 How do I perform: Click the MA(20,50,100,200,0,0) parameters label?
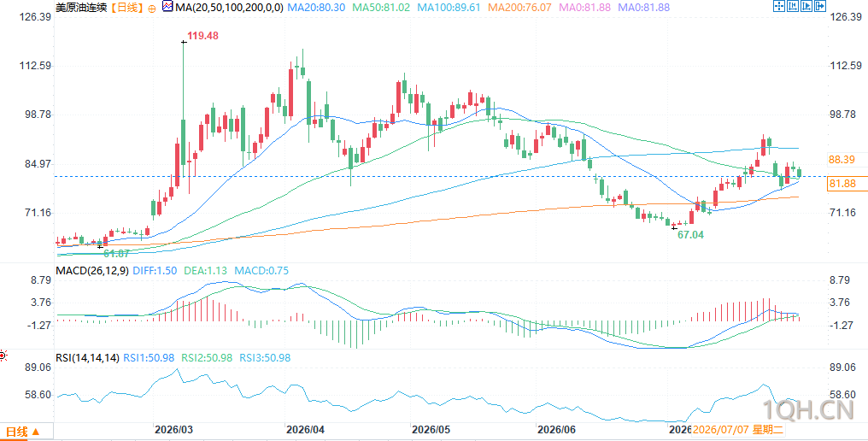pyautogui.click(x=230, y=8)
